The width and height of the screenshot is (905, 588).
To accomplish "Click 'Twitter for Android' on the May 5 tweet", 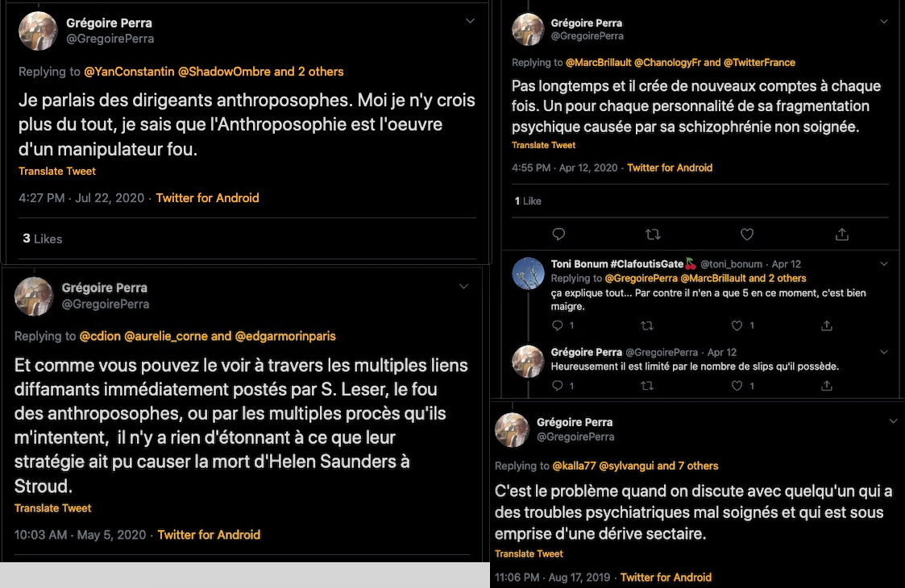I will tap(209, 535).
